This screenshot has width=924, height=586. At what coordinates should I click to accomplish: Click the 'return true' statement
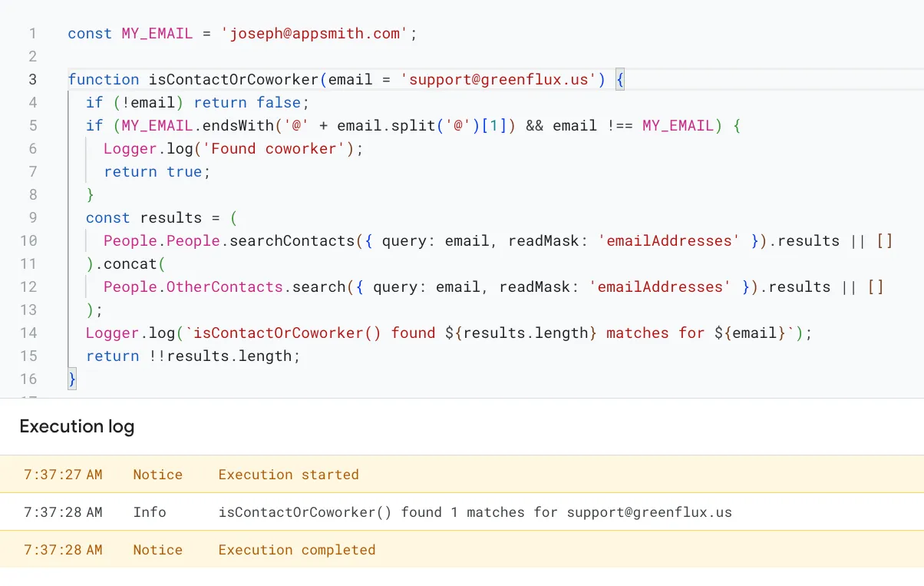tap(157, 172)
